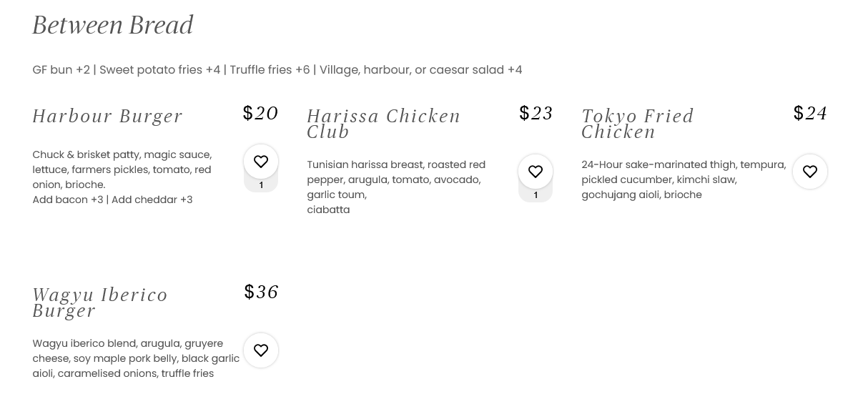Click the sake-marinated thigh description text
Viewport: 868px width, 394px height.
[683, 179]
